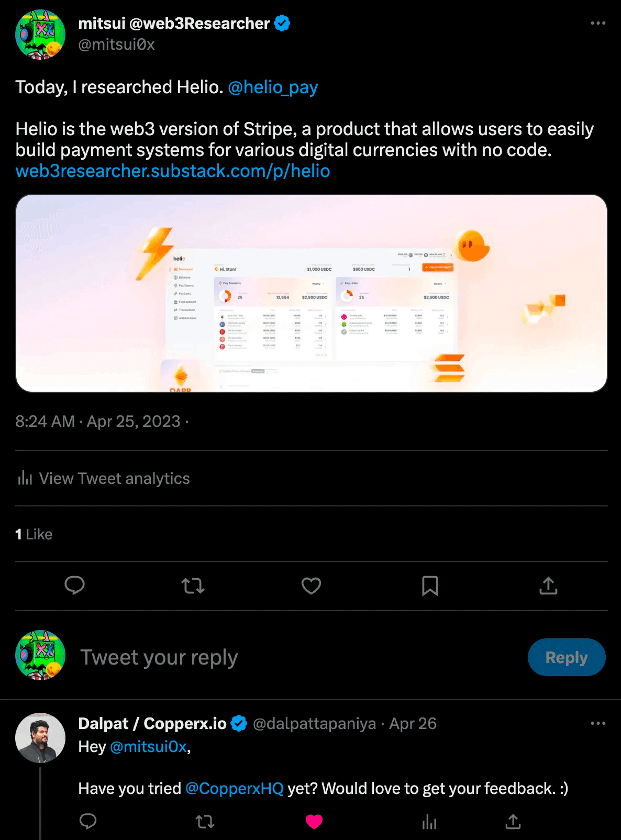Like the main Helio tweet

pos(311,585)
